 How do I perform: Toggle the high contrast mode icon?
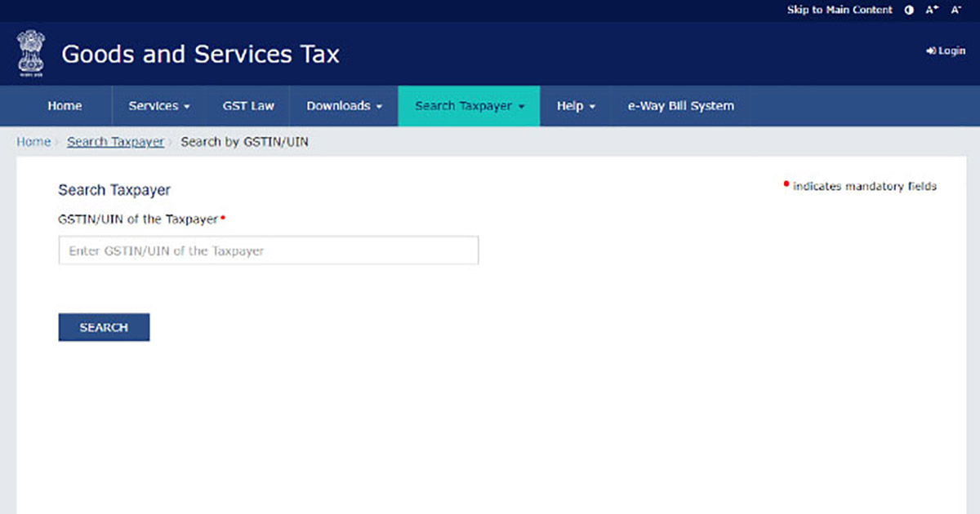coord(910,10)
